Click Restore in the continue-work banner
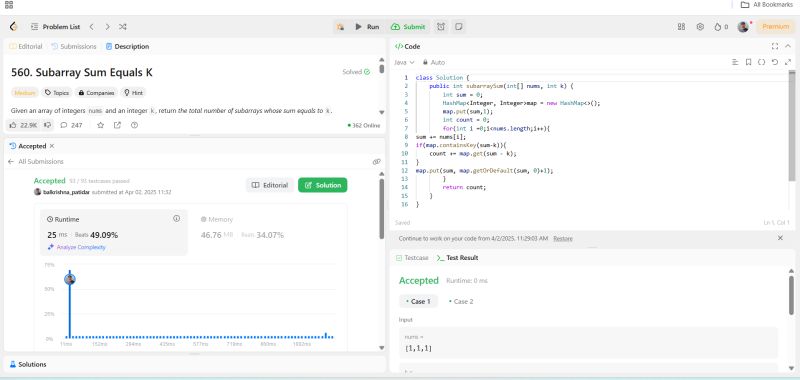Image resolution: width=800 pixels, height=380 pixels. click(563, 239)
